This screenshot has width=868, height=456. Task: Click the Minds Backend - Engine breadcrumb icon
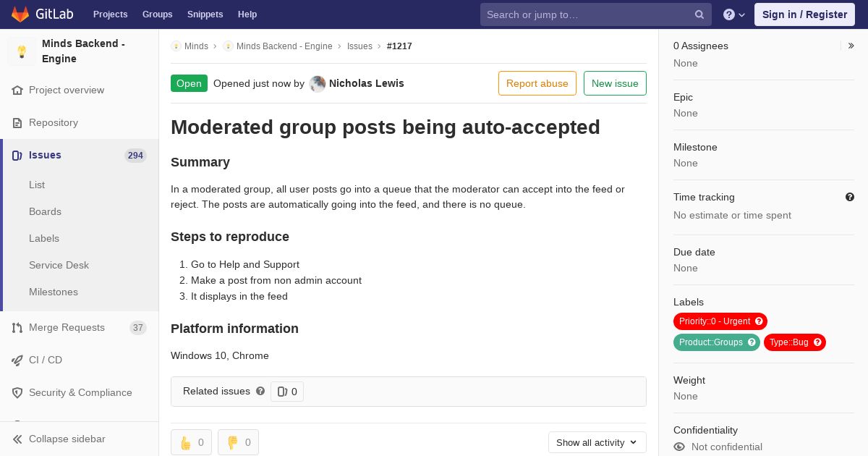228,46
